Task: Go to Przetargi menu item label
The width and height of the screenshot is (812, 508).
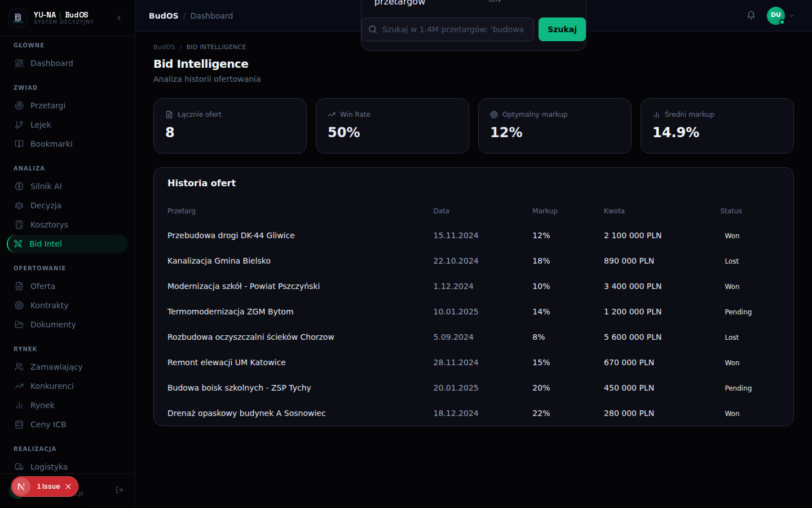Action: [48, 106]
